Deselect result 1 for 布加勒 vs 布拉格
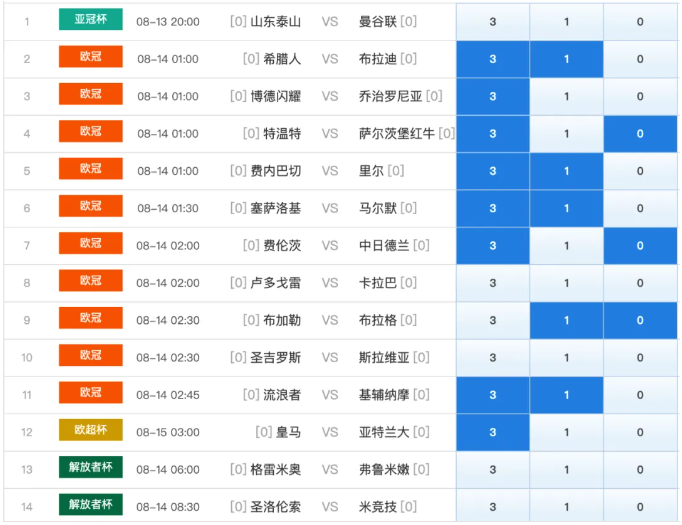The height and width of the screenshot is (525, 682). [x=566, y=321]
